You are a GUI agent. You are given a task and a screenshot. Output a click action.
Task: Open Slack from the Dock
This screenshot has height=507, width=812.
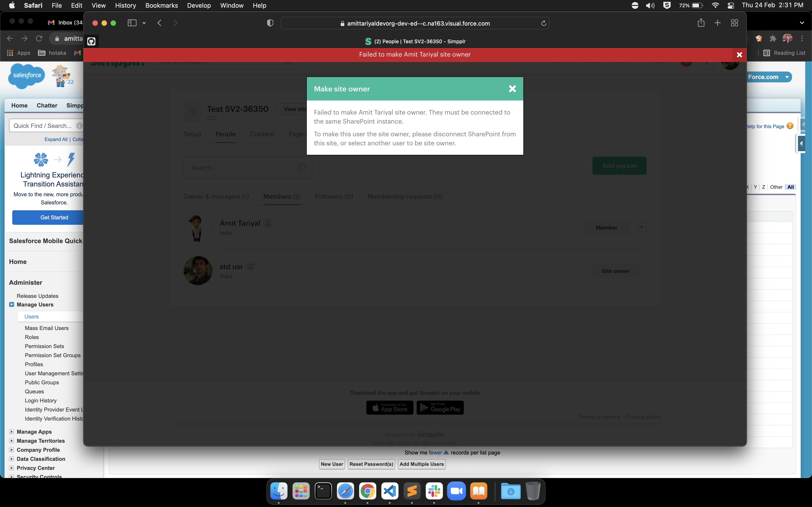[x=434, y=490]
